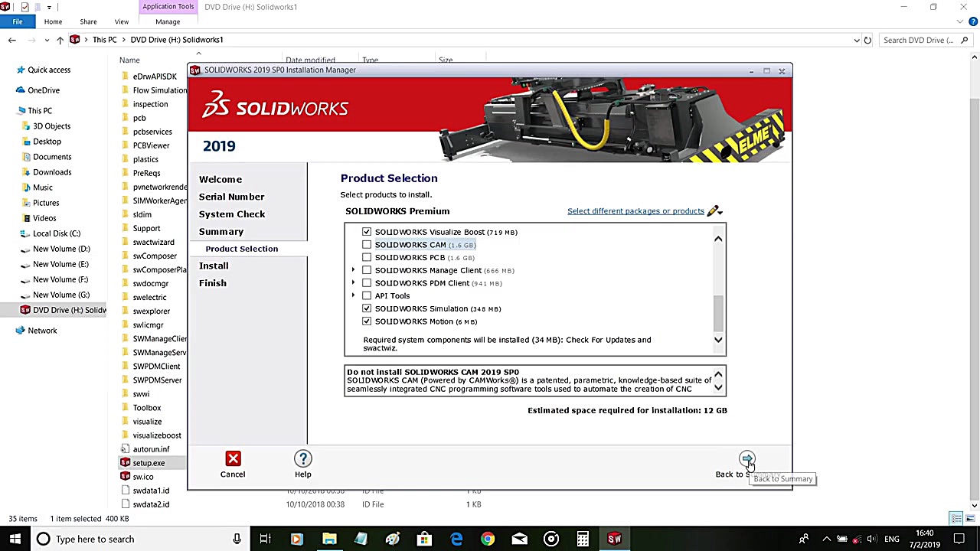Open Chrome from the taskbar
This screenshot has width=980, height=551.
pos(488,539)
